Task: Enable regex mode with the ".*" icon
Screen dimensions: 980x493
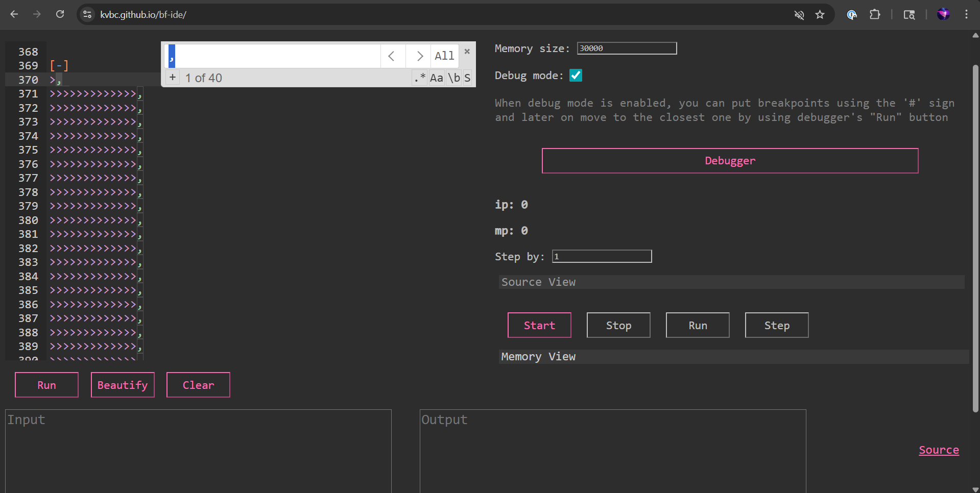Action: (x=419, y=78)
